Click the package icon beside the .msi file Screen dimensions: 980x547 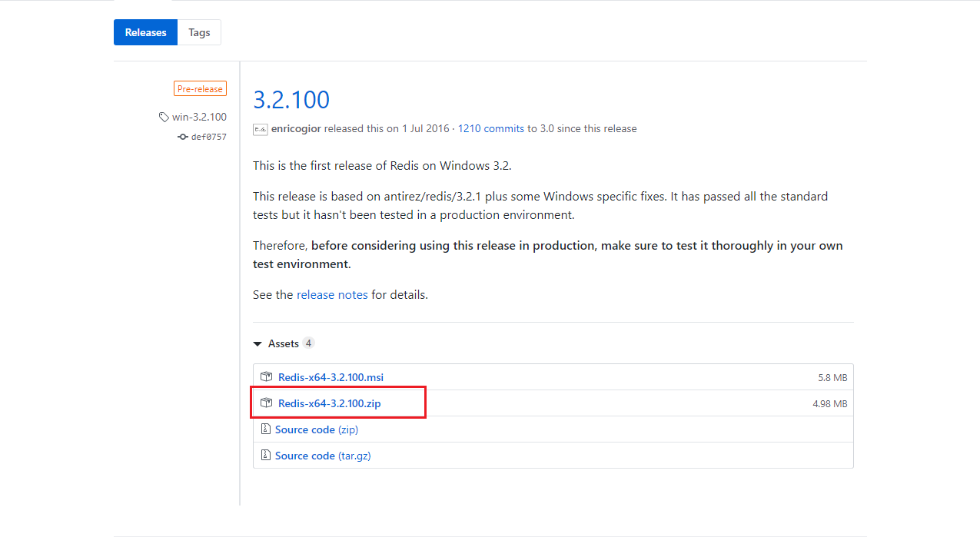click(267, 377)
